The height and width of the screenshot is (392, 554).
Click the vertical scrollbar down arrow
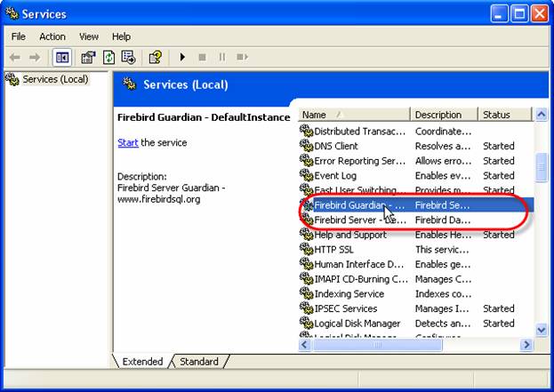point(540,330)
